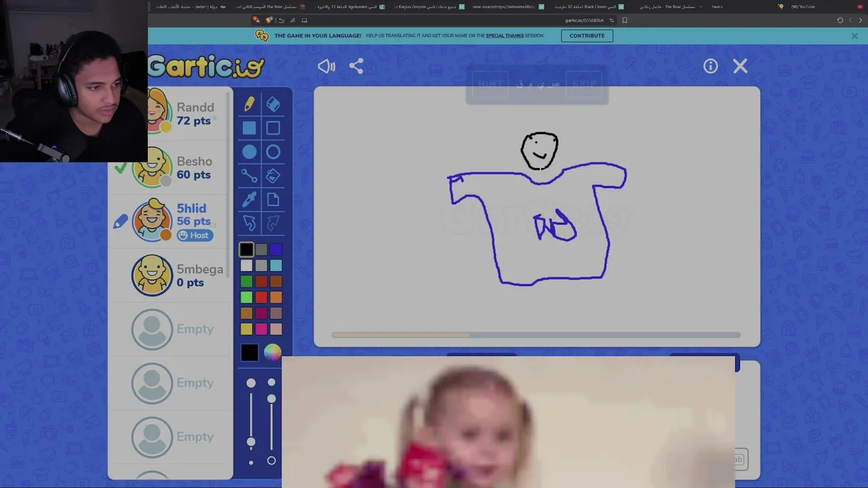This screenshot has height=488, width=868.
Task: Click the current color preview box
Action: (x=249, y=352)
